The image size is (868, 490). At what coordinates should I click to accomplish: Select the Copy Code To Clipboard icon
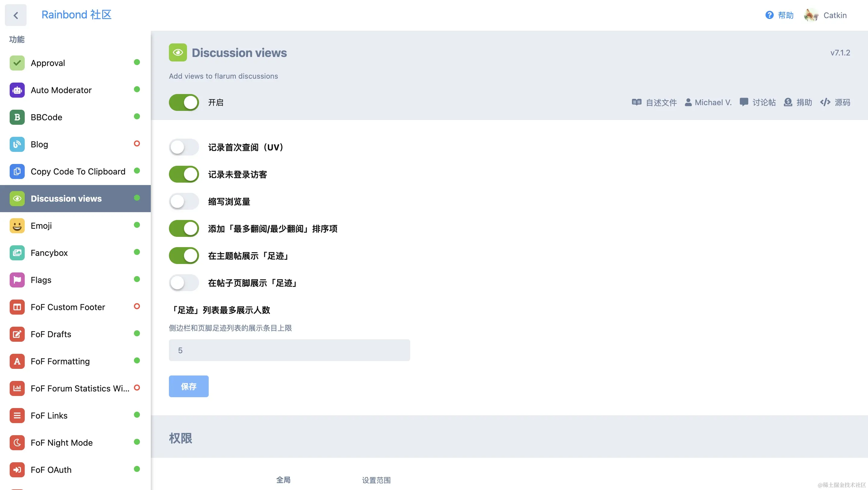[17, 171]
